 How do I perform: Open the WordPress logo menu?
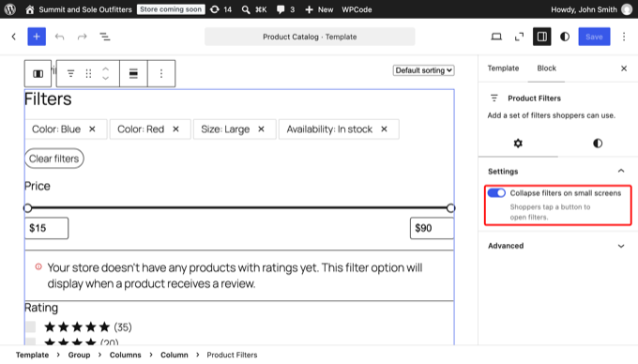click(x=10, y=9)
